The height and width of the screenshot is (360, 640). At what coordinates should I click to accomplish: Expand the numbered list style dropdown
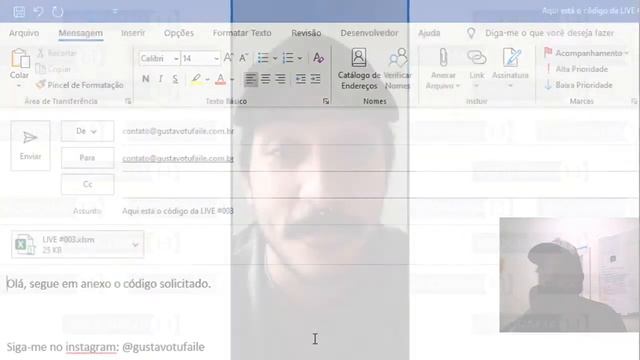[300, 59]
